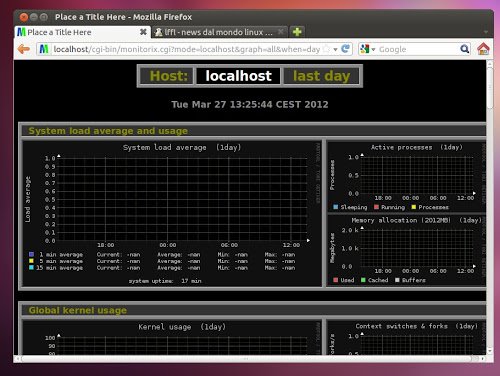Click the date text 'Tue Mar 27 13:25:44 CEST 2012'
This screenshot has width=500, height=376.
(250, 104)
